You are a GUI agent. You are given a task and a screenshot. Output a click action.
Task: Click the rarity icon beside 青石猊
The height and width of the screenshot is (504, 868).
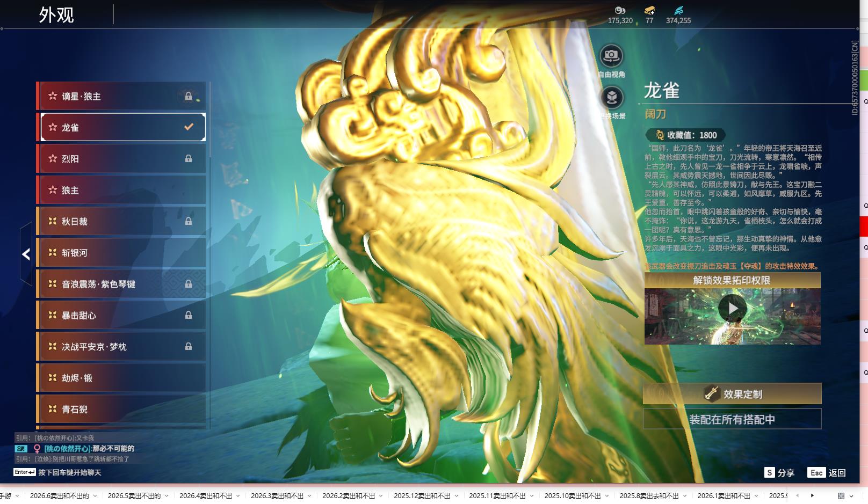coord(53,409)
